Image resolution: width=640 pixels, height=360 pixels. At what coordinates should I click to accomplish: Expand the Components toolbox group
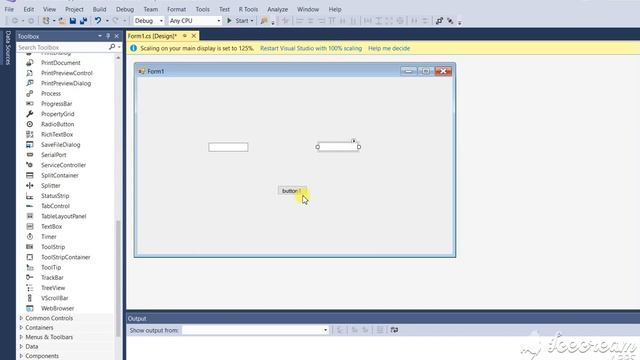[x=21, y=356]
